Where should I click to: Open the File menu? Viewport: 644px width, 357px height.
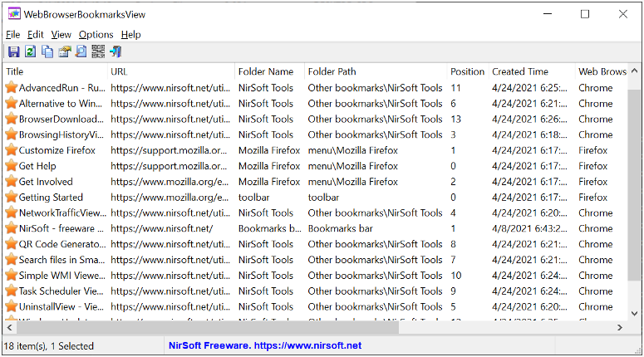(12, 35)
